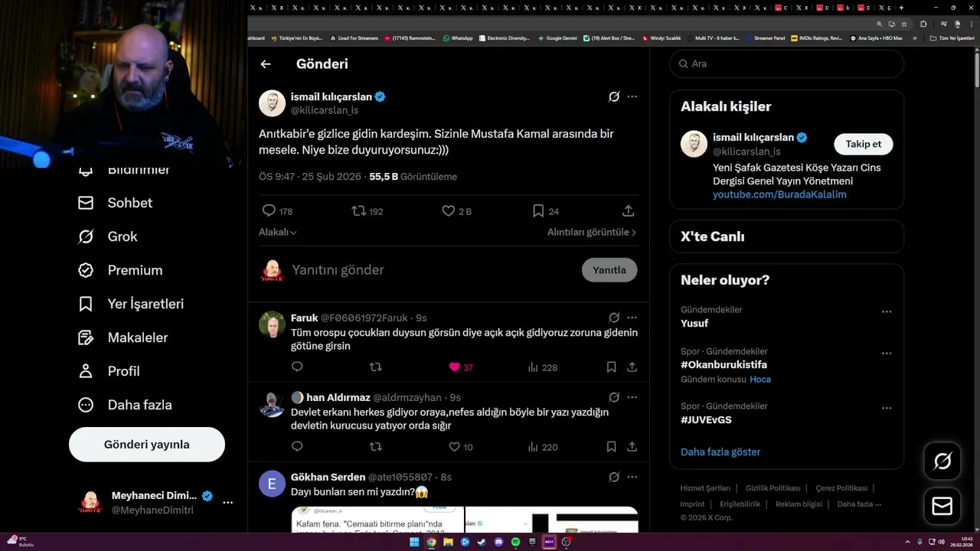Click Daha fazla göster link
Image resolution: width=980 pixels, height=551 pixels.
click(720, 452)
